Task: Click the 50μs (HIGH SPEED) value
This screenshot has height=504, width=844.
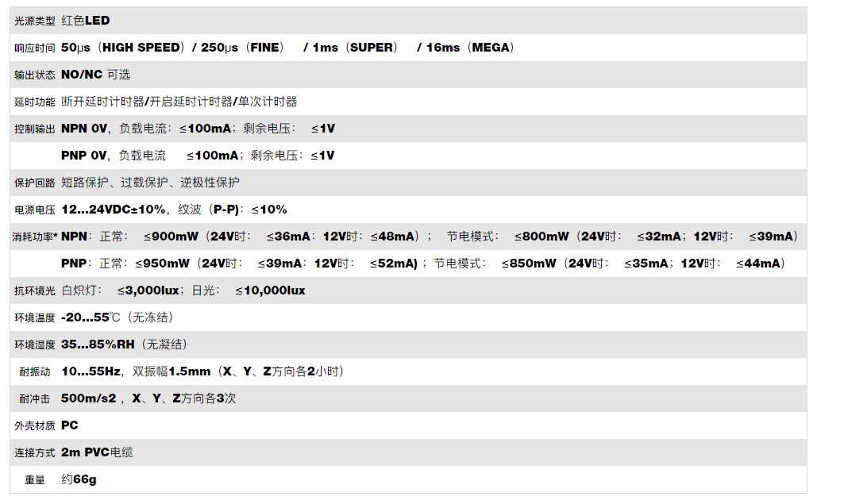Action: tap(122, 48)
